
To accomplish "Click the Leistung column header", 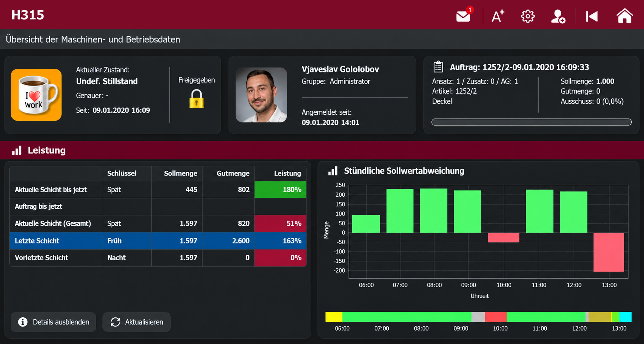I will click(281, 173).
